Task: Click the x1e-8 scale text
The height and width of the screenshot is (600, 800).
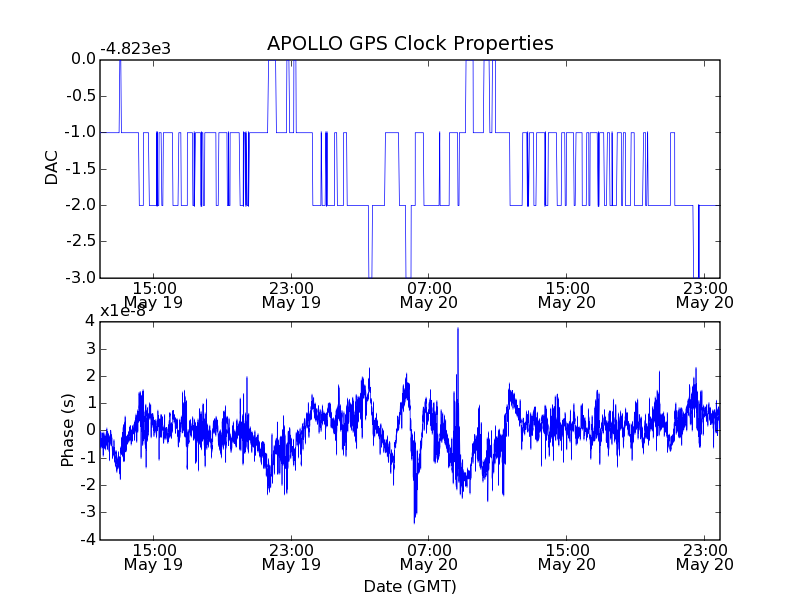Action: (x=122, y=311)
